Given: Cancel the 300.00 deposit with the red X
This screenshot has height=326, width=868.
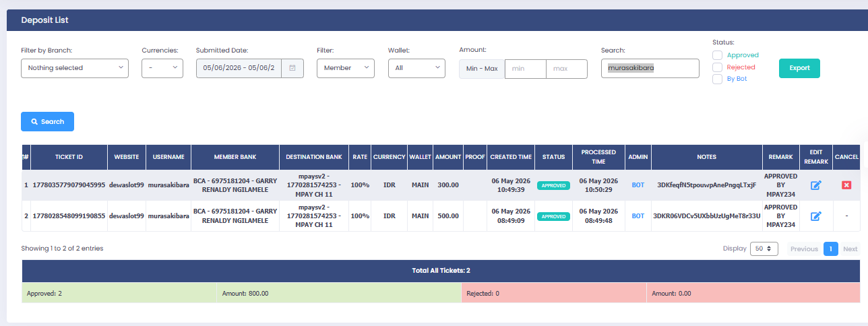Looking at the screenshot, I should 846,185.
